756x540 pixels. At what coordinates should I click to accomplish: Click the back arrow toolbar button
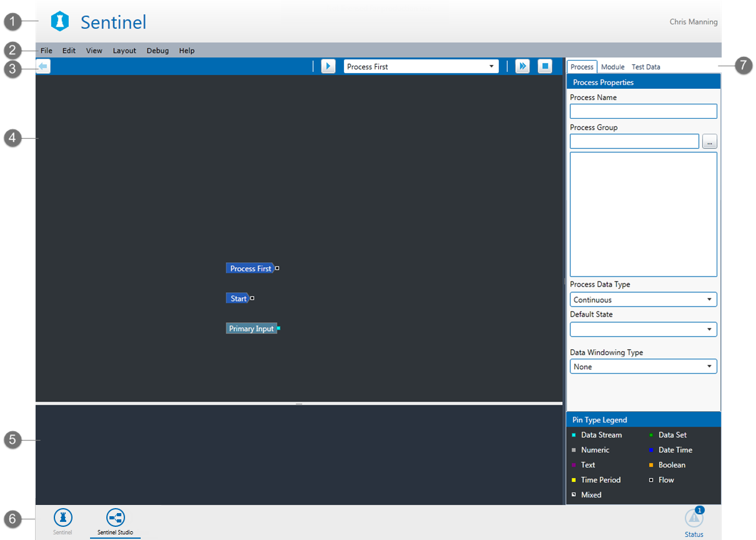tap(43, 66)
